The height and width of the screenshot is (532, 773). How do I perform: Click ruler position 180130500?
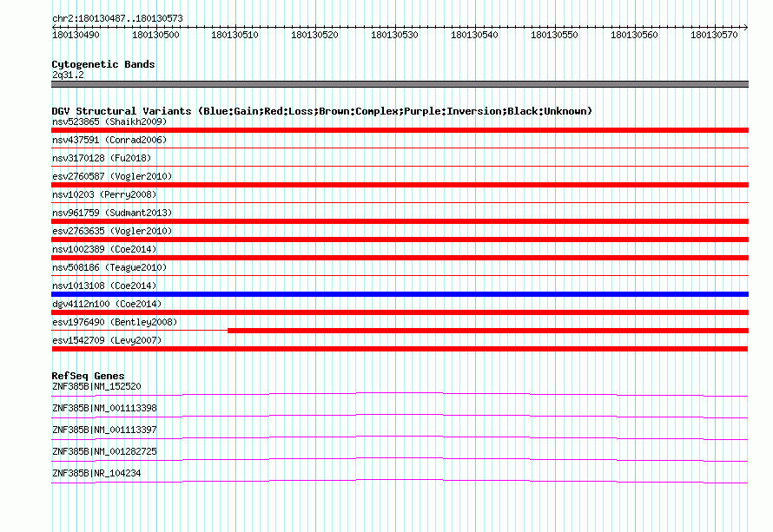pos(155,35)
